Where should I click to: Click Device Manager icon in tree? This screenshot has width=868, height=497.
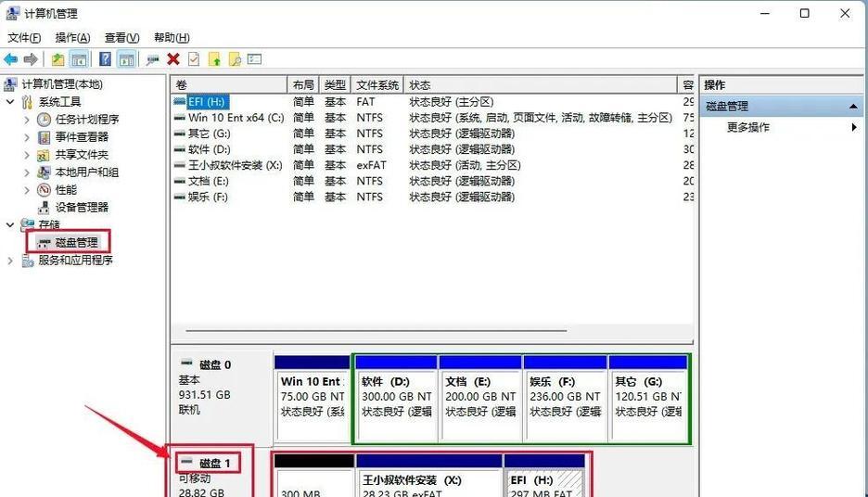click(44, 208)
